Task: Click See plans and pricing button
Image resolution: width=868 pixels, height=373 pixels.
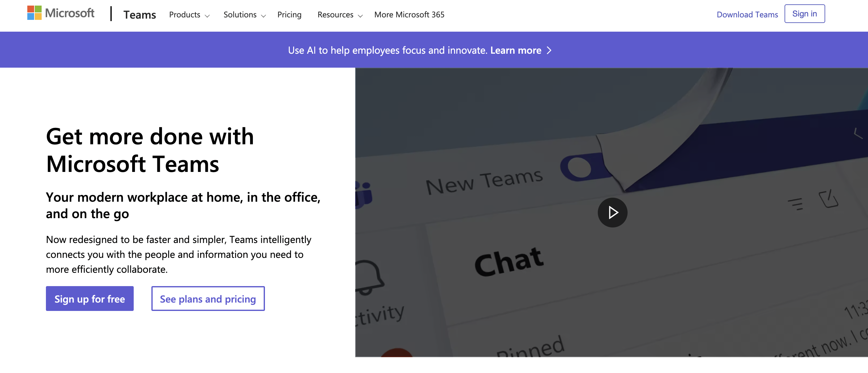Action: (208, 299)
